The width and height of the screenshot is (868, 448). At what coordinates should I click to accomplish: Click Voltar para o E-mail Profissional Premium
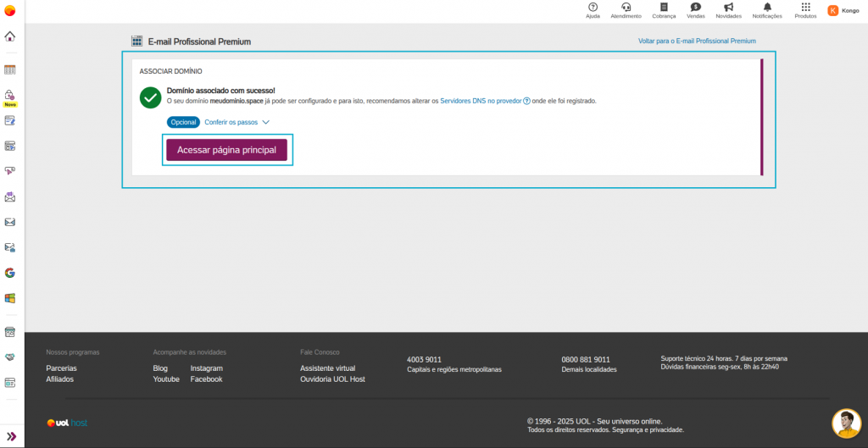pos(697,41)
